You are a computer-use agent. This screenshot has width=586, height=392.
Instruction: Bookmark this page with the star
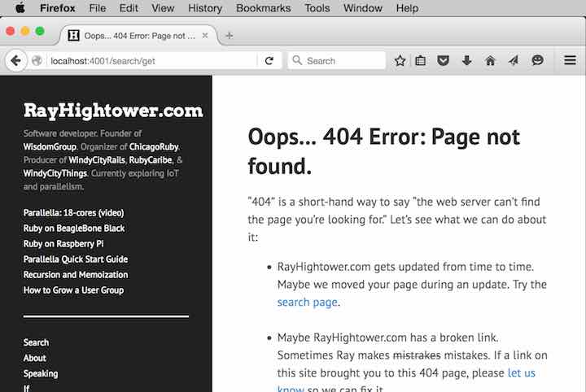click(x=400, y=60)
